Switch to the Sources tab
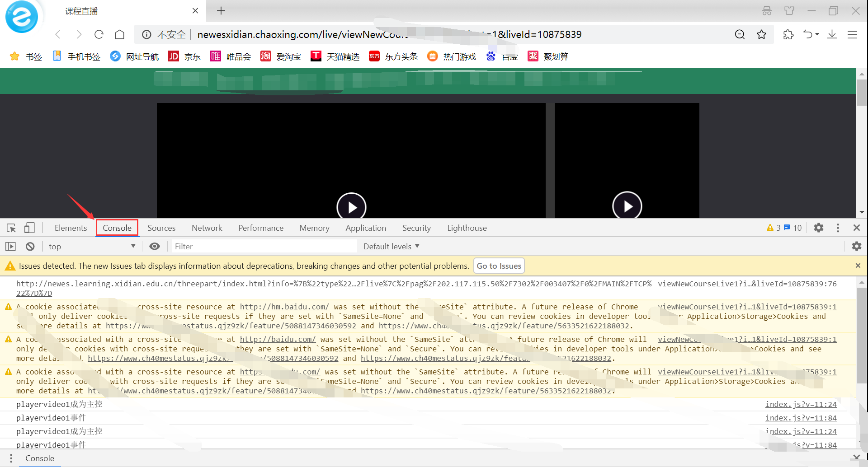 (x=161, y=228)
